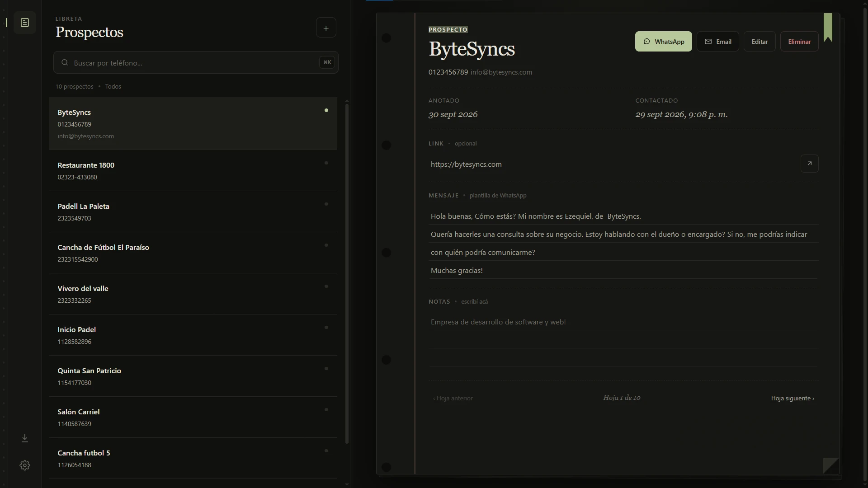Toggle the status dot on Restaurante 1800
868x488 pixels.
tap(326, 163)
